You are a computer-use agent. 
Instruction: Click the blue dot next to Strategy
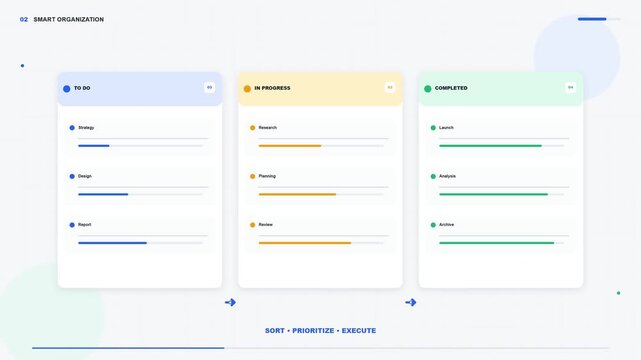[x=72, y=128]
